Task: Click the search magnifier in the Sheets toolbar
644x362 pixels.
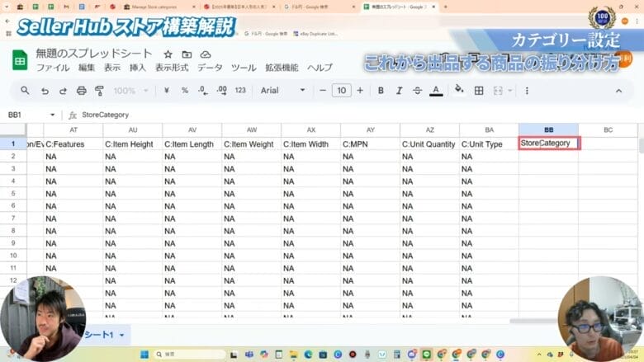Action: click(x=25, y=91)
